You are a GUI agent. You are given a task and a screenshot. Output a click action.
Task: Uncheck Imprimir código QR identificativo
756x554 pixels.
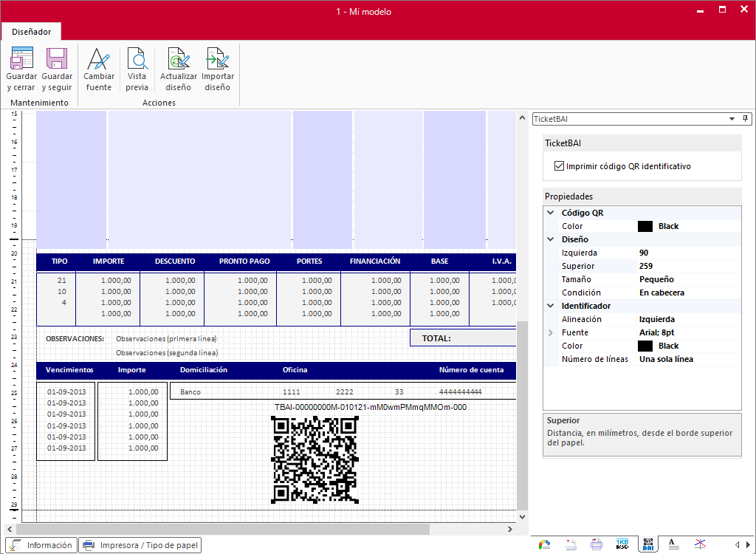[x=560, y=166]
